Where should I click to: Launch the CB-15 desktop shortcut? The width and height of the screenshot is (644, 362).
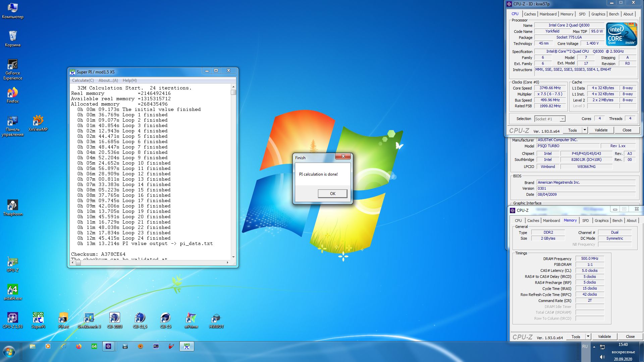point(166,320)
